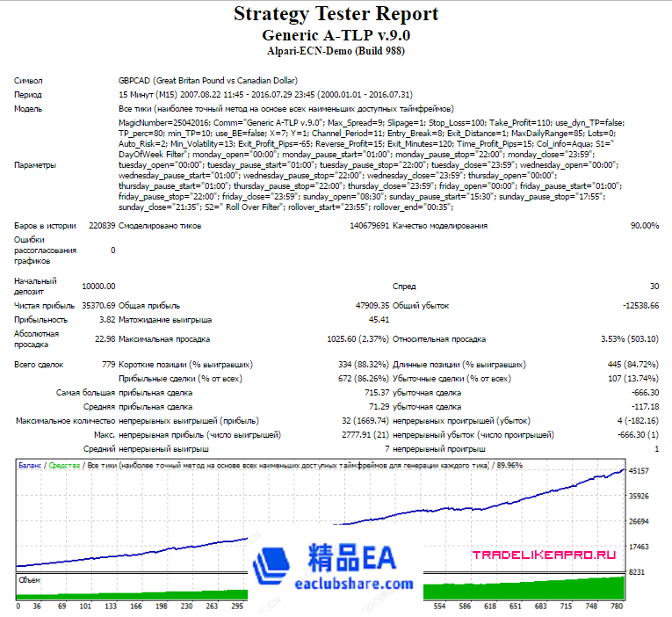This screenshot has height=617, width=672.
Task: Click the Символ label
Action: point(28,81)
